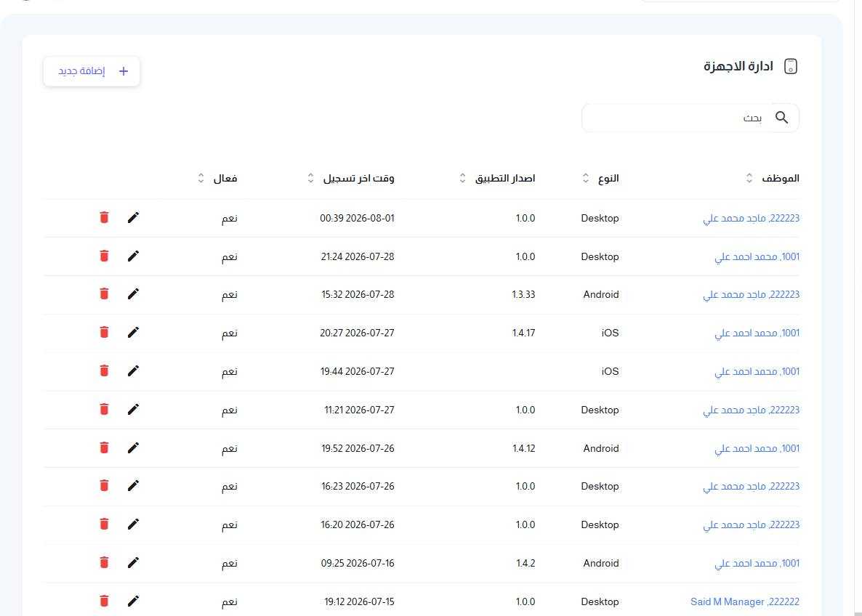Viewport: 862px width, 616px height.
Task: Delete the device registered 21:24 2026-07-28
Action: tap(104, 256)
